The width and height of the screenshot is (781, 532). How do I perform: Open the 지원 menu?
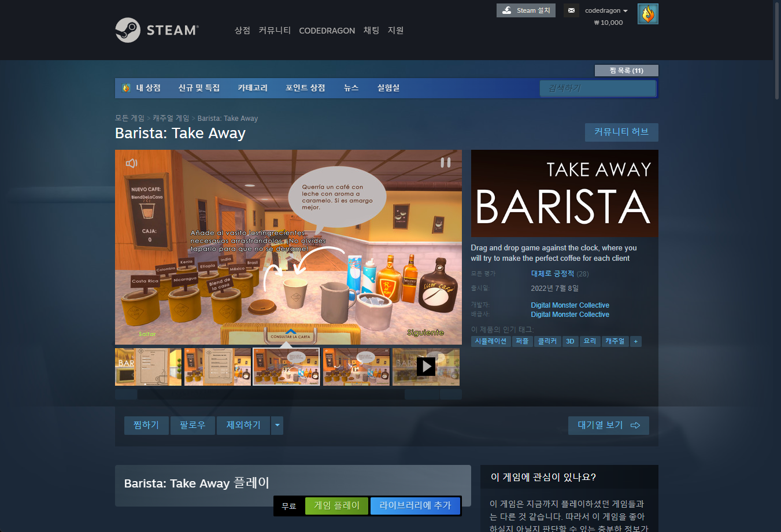coord(395,30)
